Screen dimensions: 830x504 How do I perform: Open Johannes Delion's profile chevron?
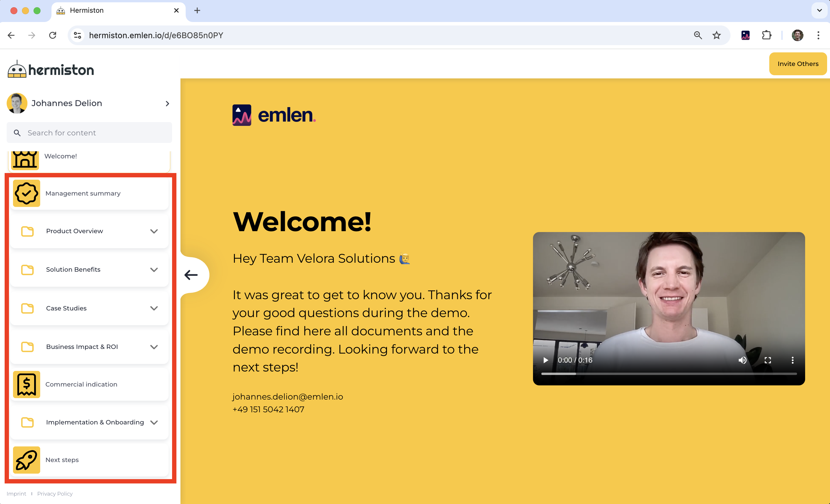coord(167,103)
